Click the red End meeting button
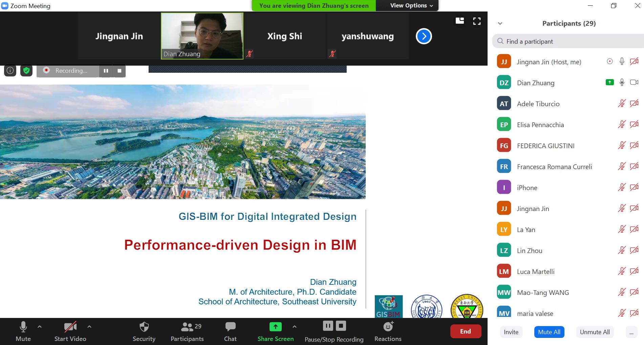The width and height of the screenshot is (644, 345). click(x=465, y=331)
